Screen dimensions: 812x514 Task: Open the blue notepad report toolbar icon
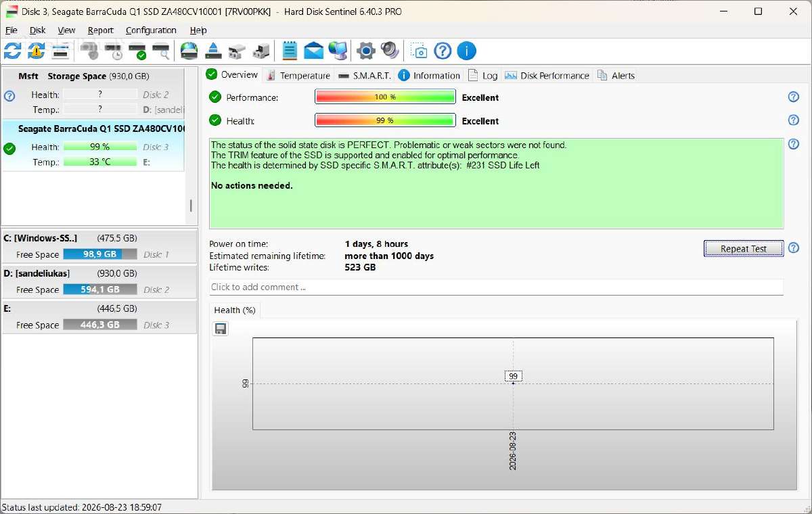coord(290,51)
